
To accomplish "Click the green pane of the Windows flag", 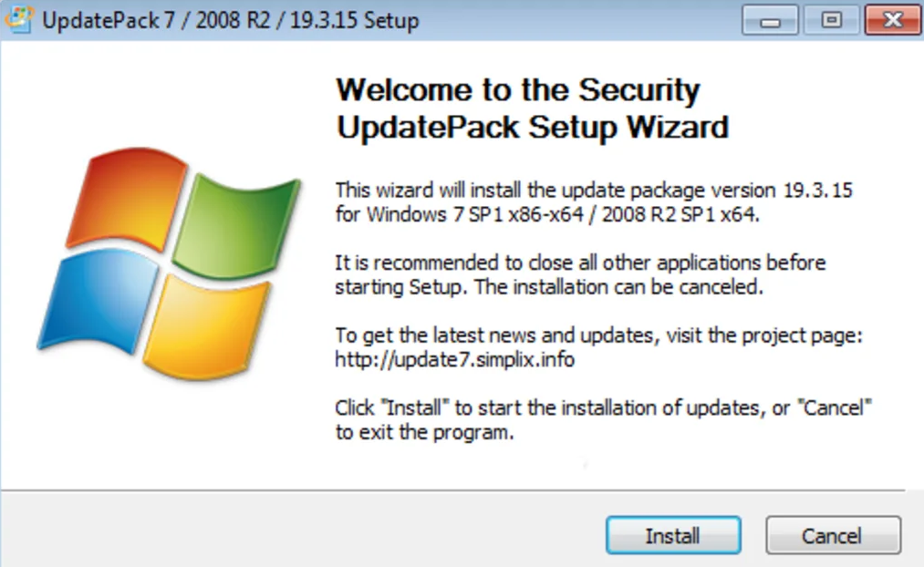I will (x=235, y=227).
